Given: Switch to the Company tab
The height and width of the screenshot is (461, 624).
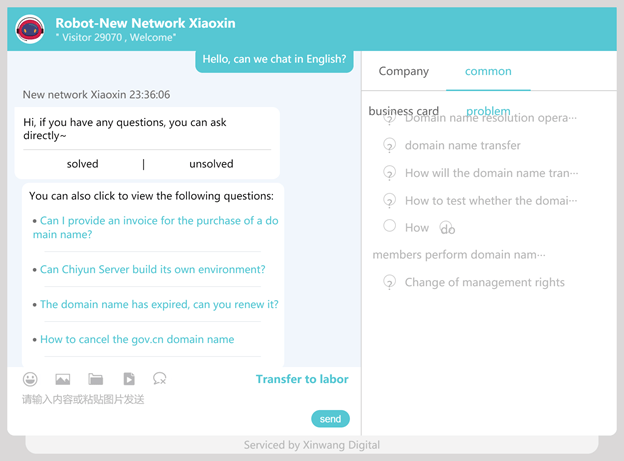Looking at the screenshot, I should [404, 71].
